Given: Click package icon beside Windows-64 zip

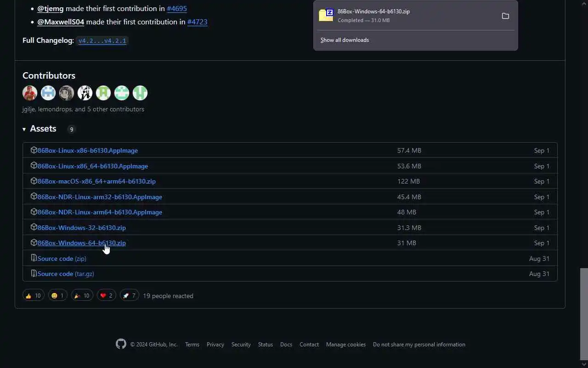Looking at the screenshot, I should [34, 242].
